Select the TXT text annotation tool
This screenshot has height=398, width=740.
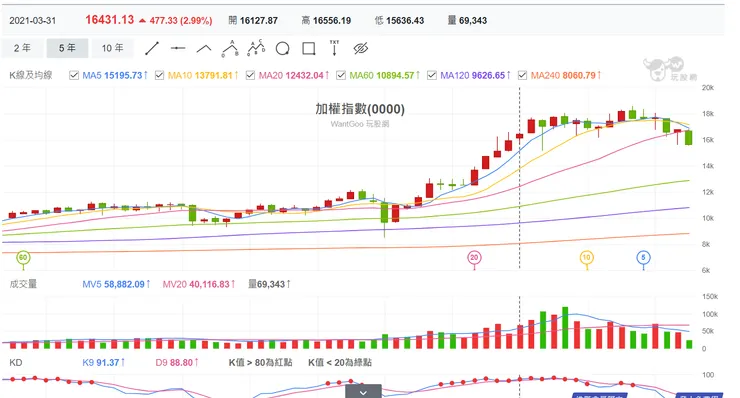334,48
